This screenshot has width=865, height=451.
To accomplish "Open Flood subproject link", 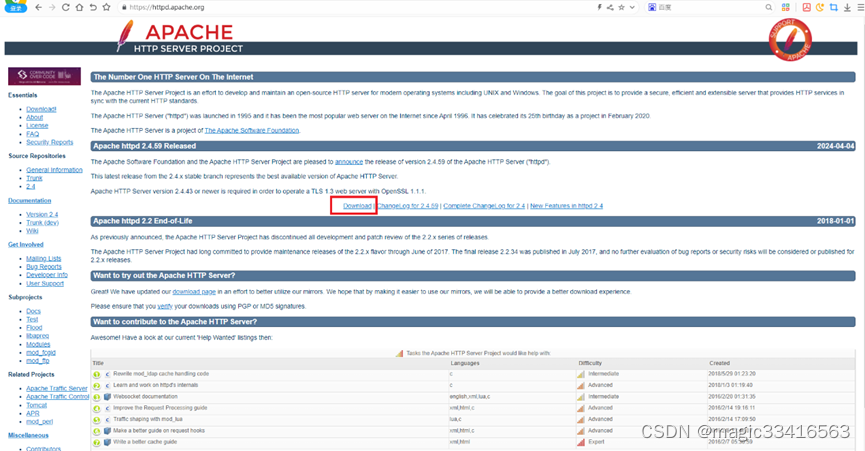I will (x=34, y=327).
